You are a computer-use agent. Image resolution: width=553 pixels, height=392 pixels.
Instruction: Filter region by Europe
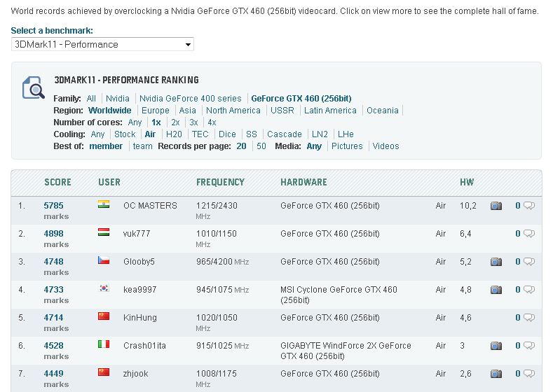pyautogui.click(x=156, y=111)
